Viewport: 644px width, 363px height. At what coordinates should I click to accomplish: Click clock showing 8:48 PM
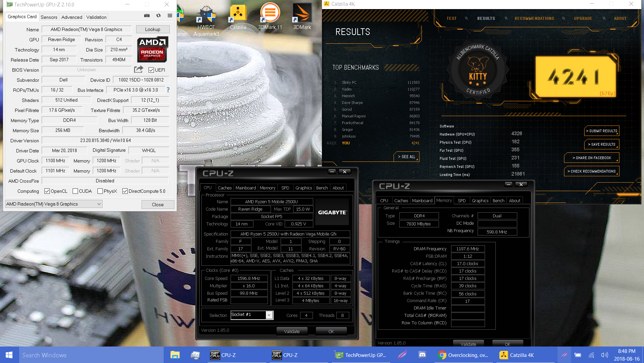627,351
